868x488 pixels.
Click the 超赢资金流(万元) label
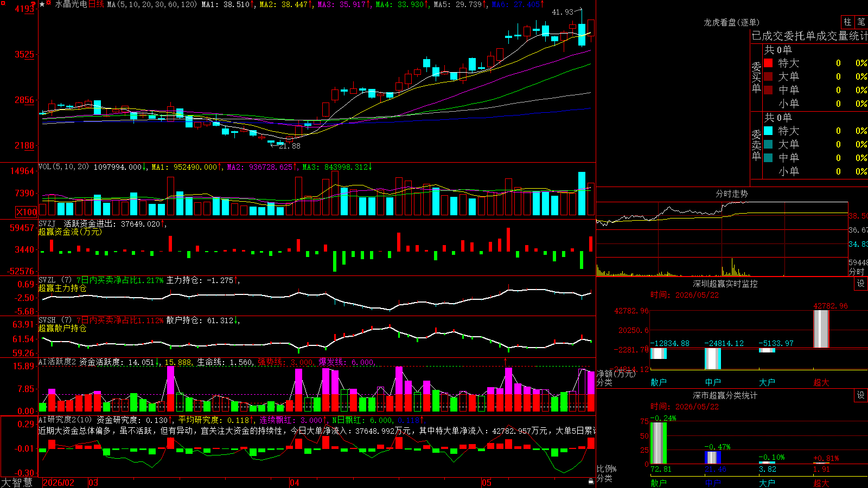(70, 232)
